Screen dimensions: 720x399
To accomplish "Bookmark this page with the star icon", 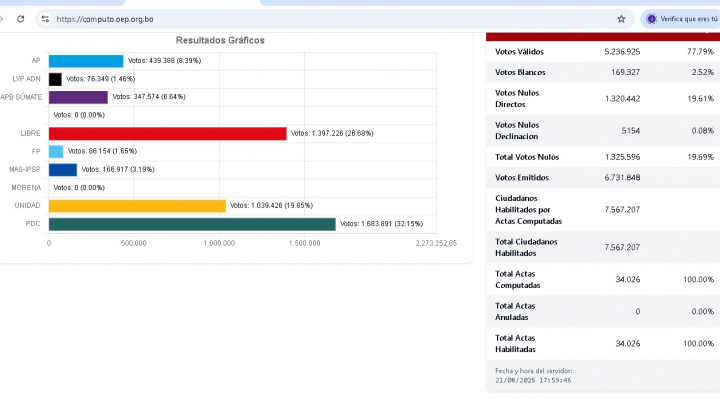I will pos(621,19).
